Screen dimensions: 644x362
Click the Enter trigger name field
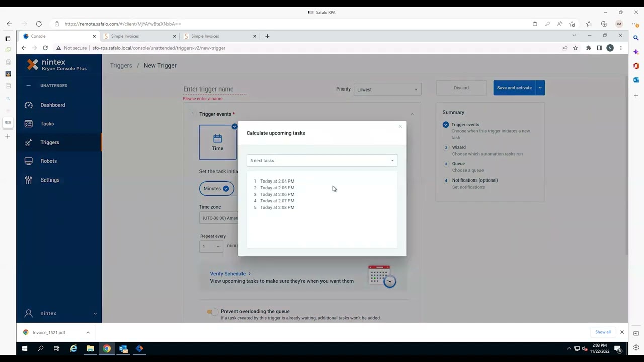(x=214, y=89)
